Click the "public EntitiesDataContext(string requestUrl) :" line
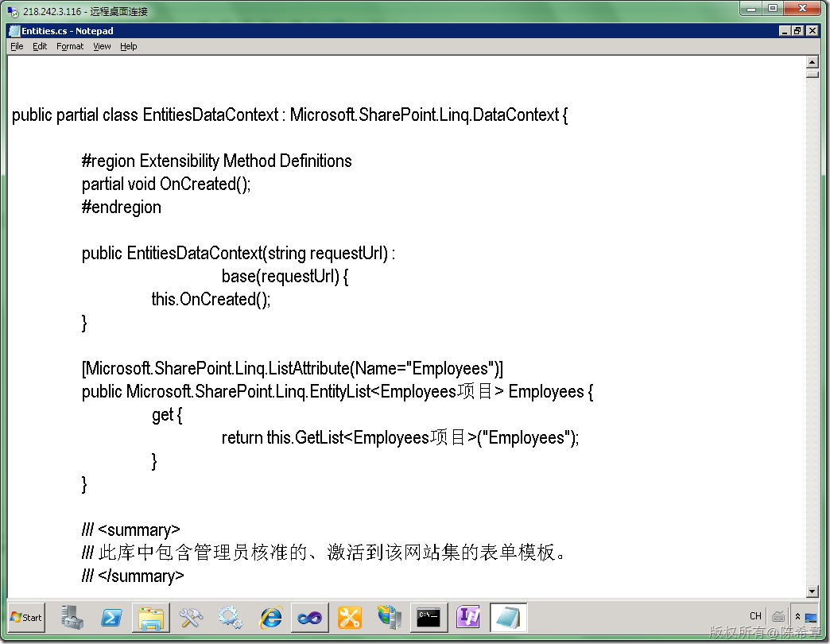 (x=239, y=254)
